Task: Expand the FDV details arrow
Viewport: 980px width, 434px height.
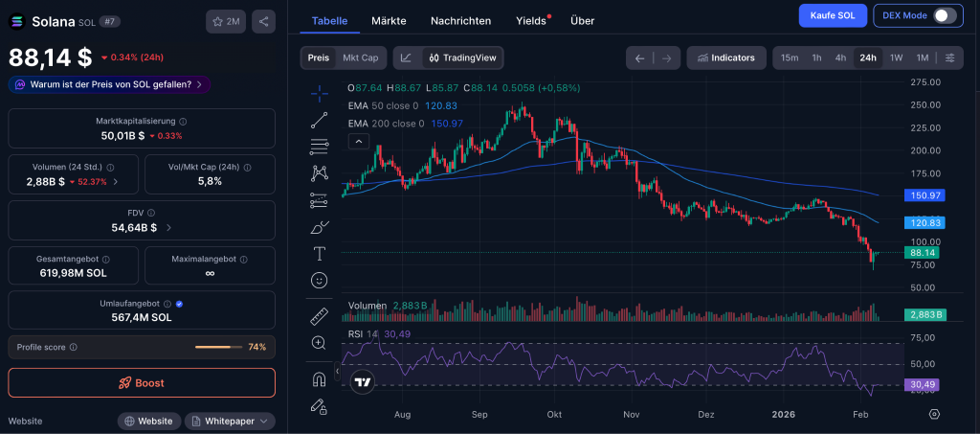Action: pyautogui.click(x=169, y=228)
